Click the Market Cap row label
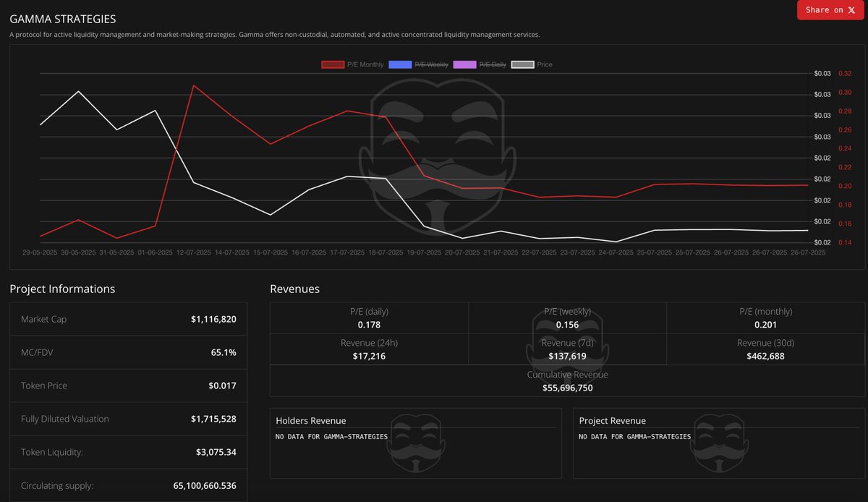 (43, 319)
